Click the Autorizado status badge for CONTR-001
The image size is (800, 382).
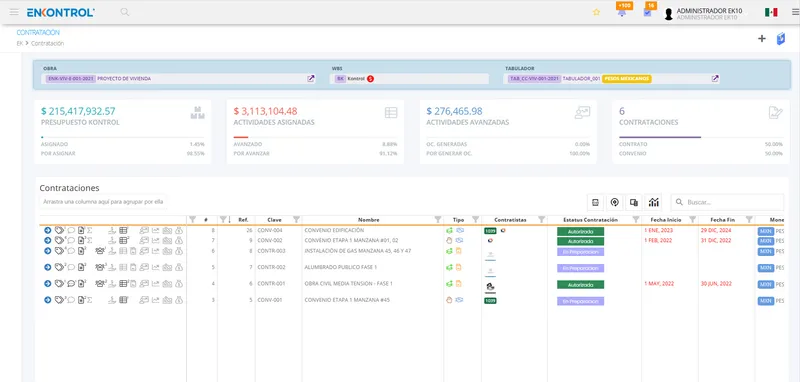[x=580, y=284]
